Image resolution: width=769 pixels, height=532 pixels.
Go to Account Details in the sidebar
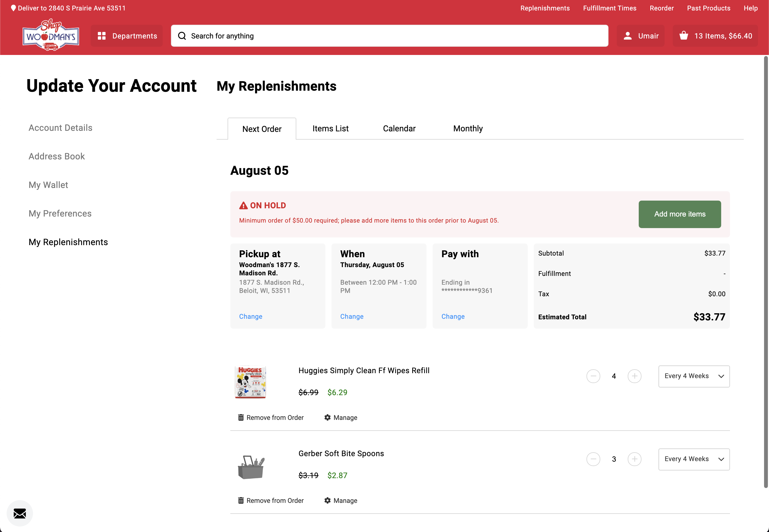point(60,128)
